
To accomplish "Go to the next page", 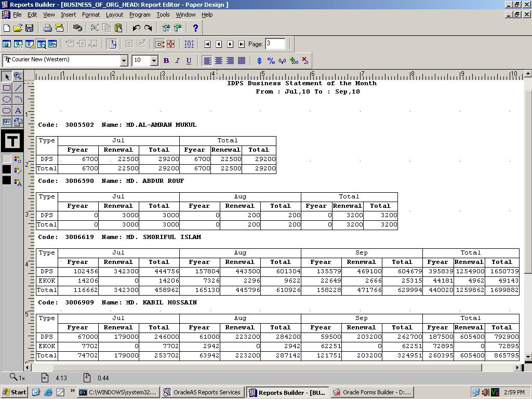I will tap(230, 44).
